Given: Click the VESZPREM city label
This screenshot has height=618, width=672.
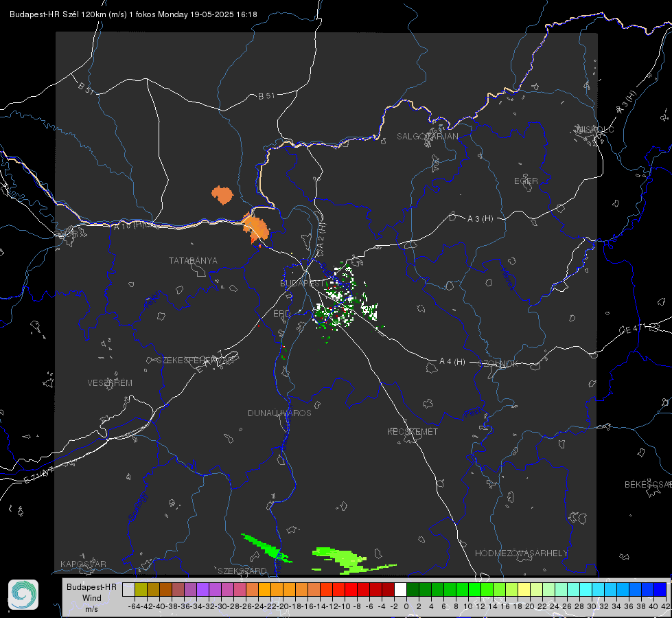Looking at the screenshot, I should tap(110, 382).
